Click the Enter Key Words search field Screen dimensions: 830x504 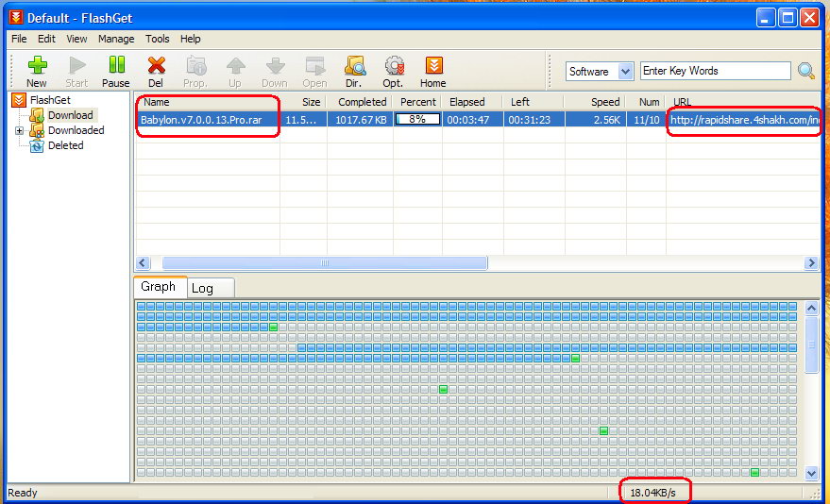point(715,71)
